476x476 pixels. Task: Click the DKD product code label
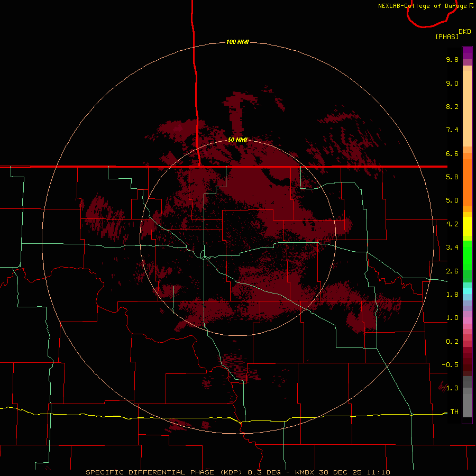click(465, 32)
